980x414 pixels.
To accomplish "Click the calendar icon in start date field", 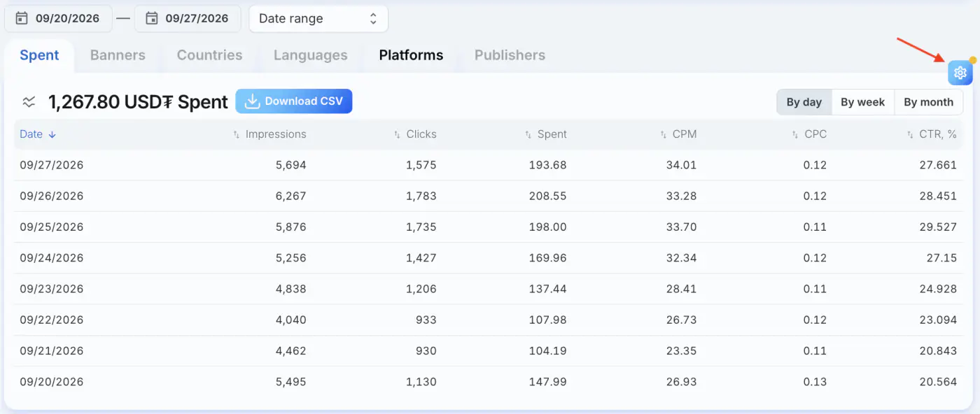I will pyautogui.click(x=22, y=18).
